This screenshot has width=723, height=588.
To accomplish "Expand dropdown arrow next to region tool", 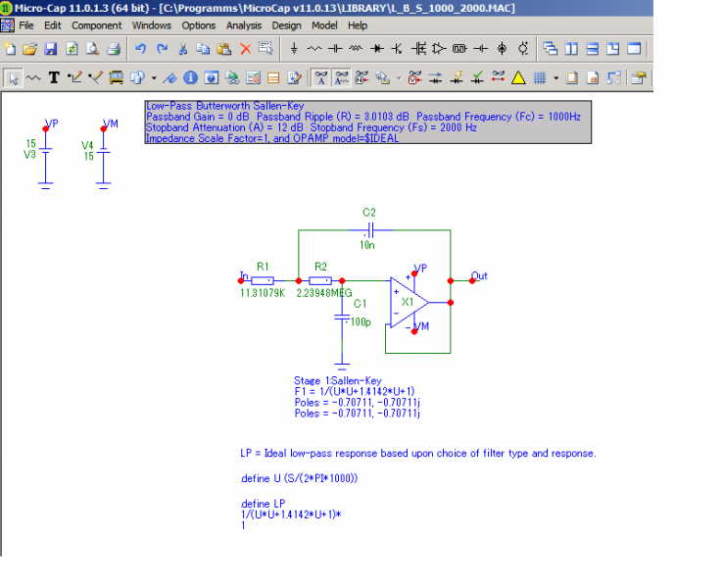I will [x=153, y=77].
